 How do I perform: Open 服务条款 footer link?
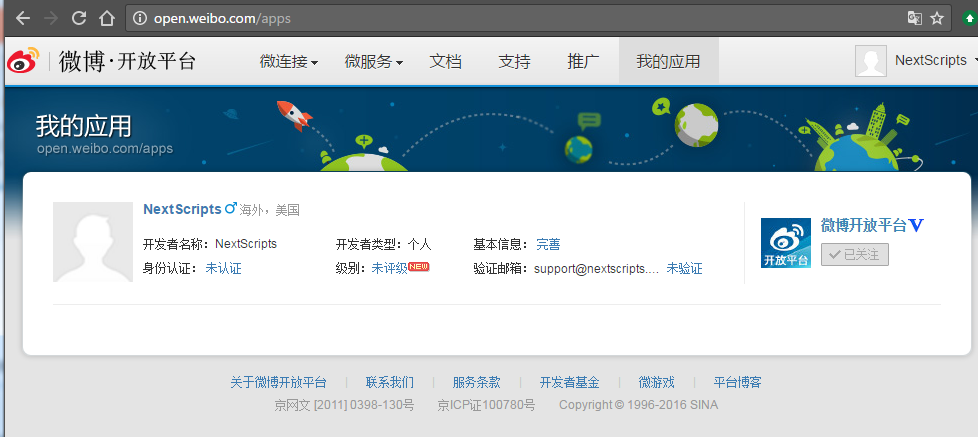tap(477, 382)
